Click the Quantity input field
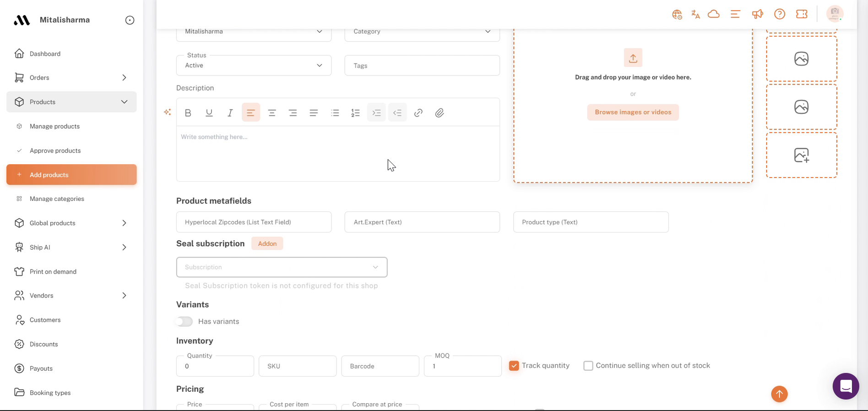Screen dimensions: 868x411 click(215, 366)
